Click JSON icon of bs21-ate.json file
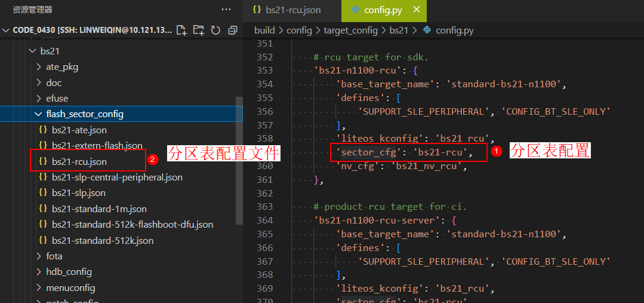The height and width of the screenshot is (303, 644). pyautogui.click(x=42, y=130)
